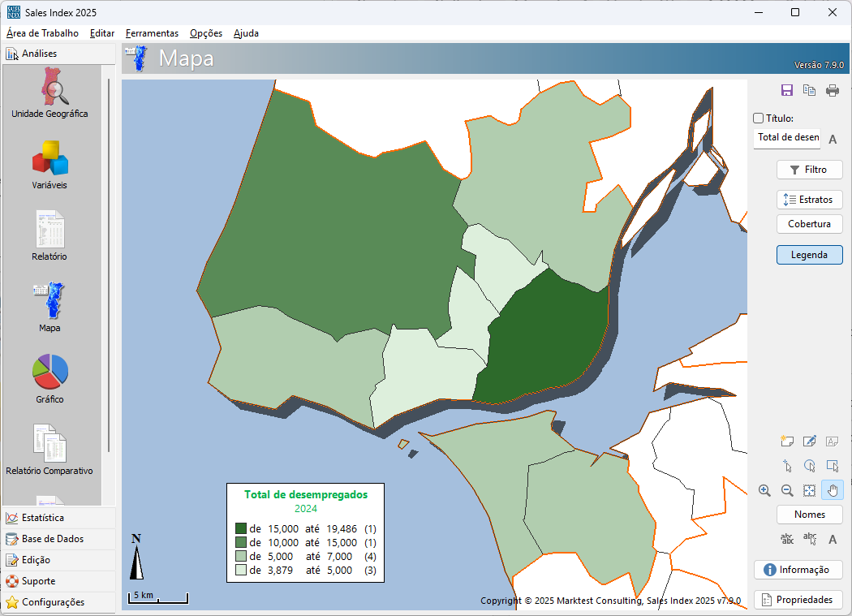This screenshot has height=616, width=852.
Task: Open Unidade Geográfica analysis
Action: click(x=50, y=94)
